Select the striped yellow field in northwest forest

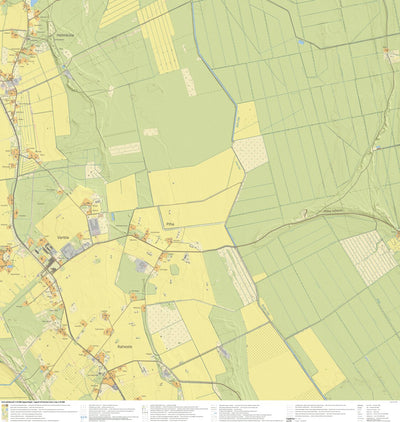[119, 13]
